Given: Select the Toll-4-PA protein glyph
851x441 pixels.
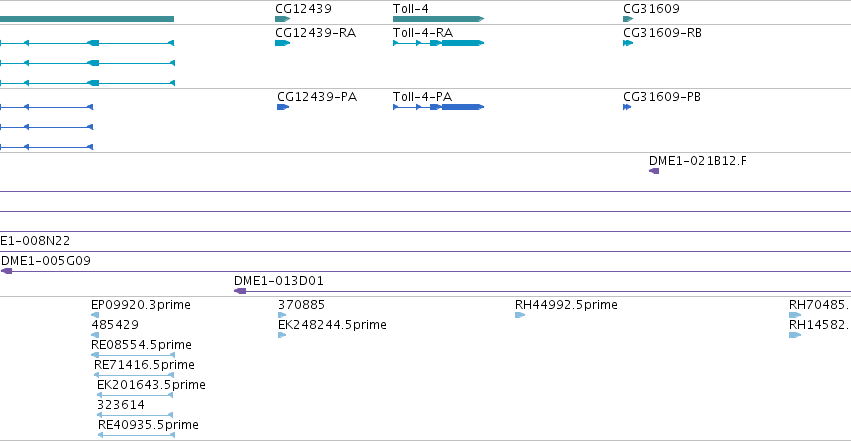Looking at the screenshot, I should click(x=439, y=107).
